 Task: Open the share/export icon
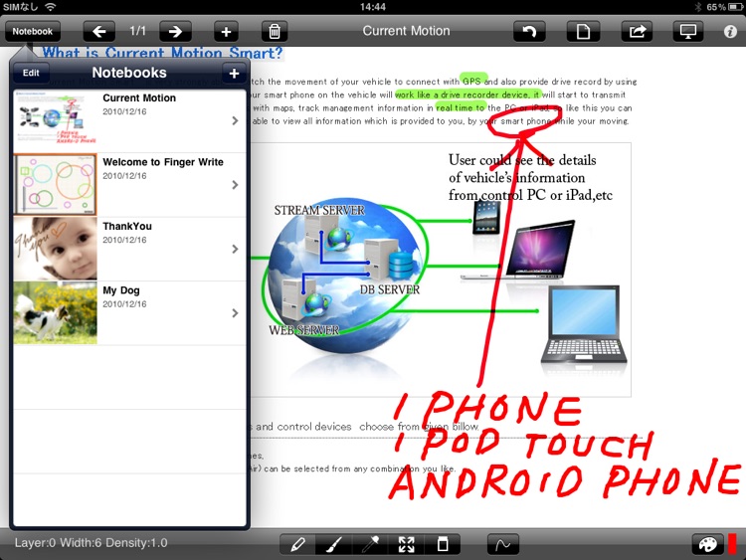638,32
